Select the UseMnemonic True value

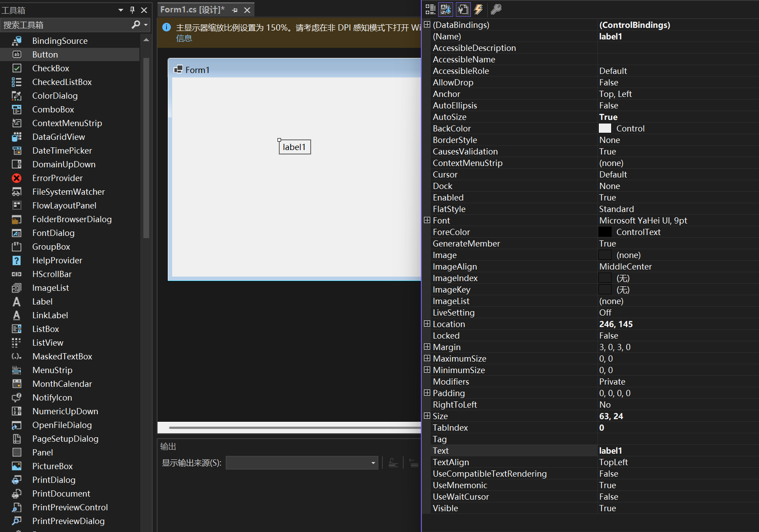tap(608, 485)
